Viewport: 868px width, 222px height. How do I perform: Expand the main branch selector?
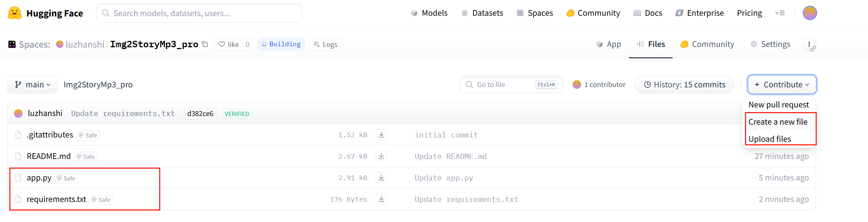pyautogui.click(x=32, y=85)
